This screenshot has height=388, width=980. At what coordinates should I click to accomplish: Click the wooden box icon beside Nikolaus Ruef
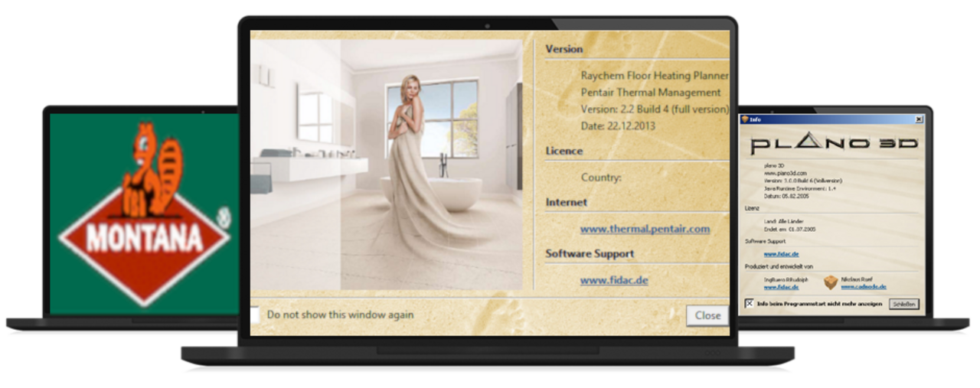[x=831, y=282]
